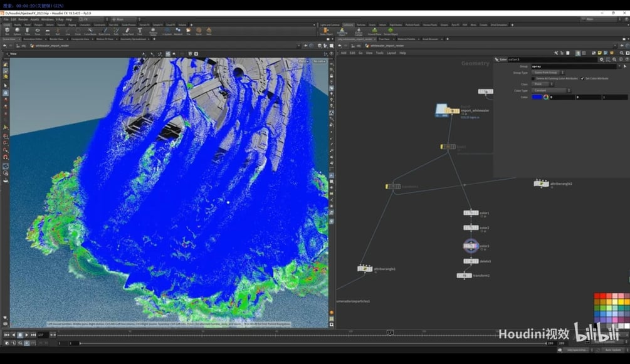This screenshot has width=630, height=364.
Task: Open the V-Ray menu
Action: point(60,19)
